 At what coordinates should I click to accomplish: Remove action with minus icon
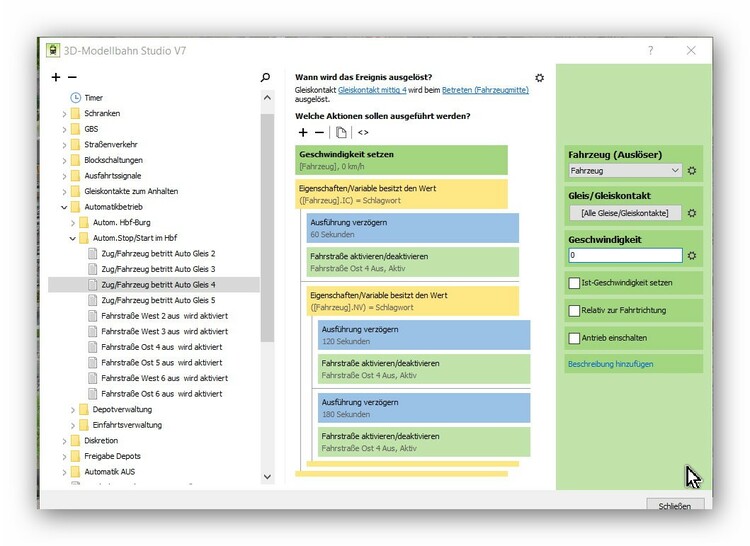[x=320, y=132]
